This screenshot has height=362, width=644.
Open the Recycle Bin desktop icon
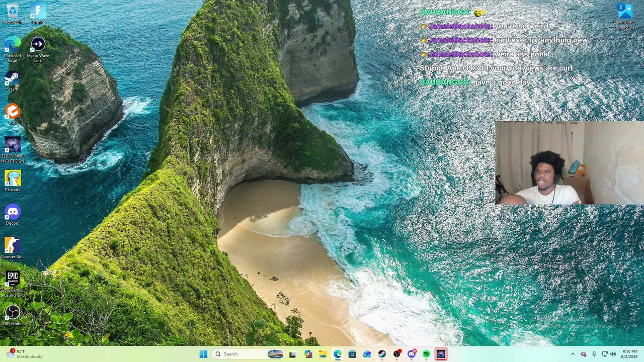point(13,14)
